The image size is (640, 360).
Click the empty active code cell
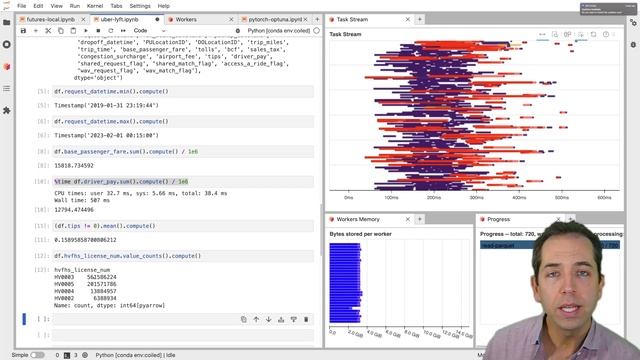tap(183, 320)
